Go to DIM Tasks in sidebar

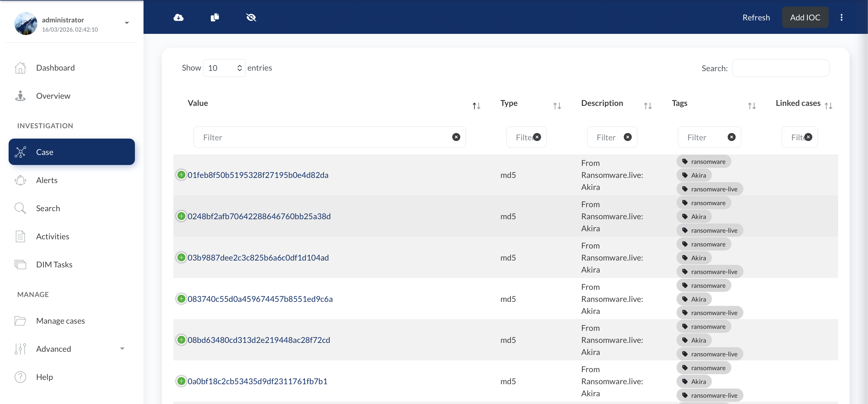pyautogui.click(x=54, y=265)
